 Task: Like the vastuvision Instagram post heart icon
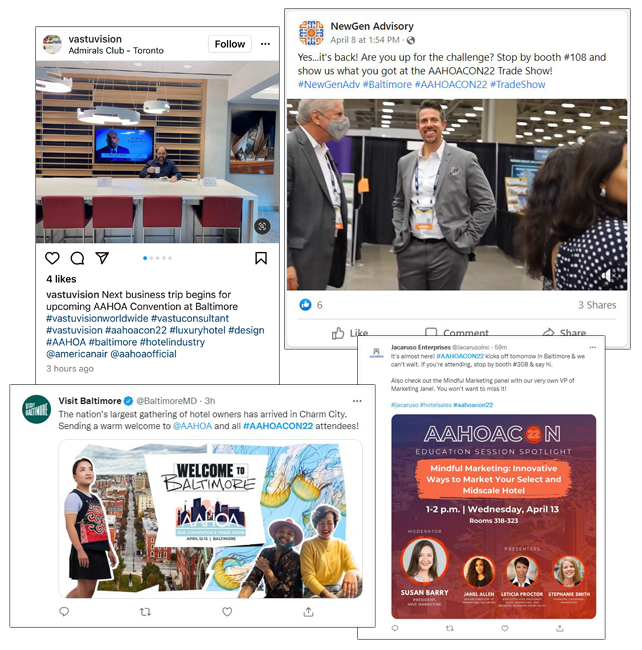click(x=52, y=258)
